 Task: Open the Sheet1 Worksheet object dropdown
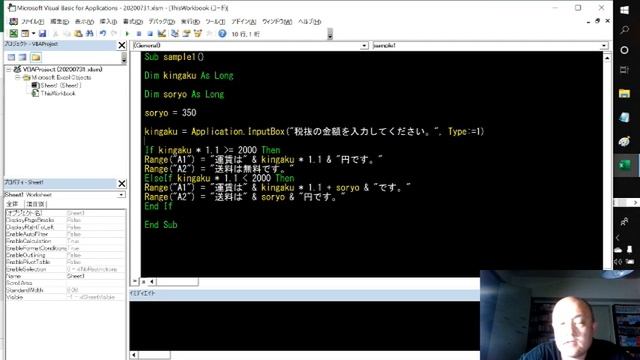click(121, 195)
